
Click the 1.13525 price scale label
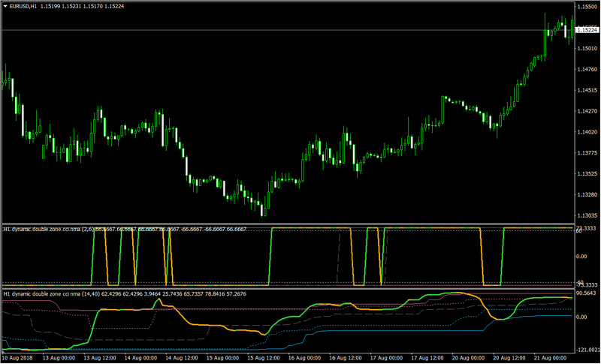587,174
